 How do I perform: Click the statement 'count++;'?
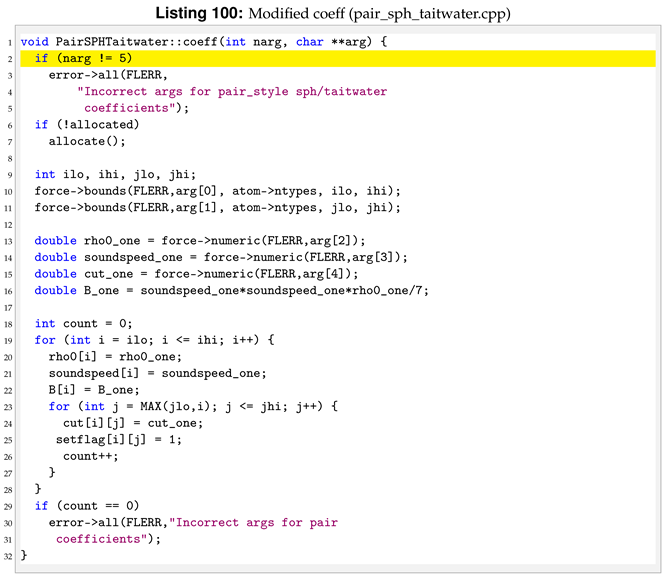tap(91, 456)
